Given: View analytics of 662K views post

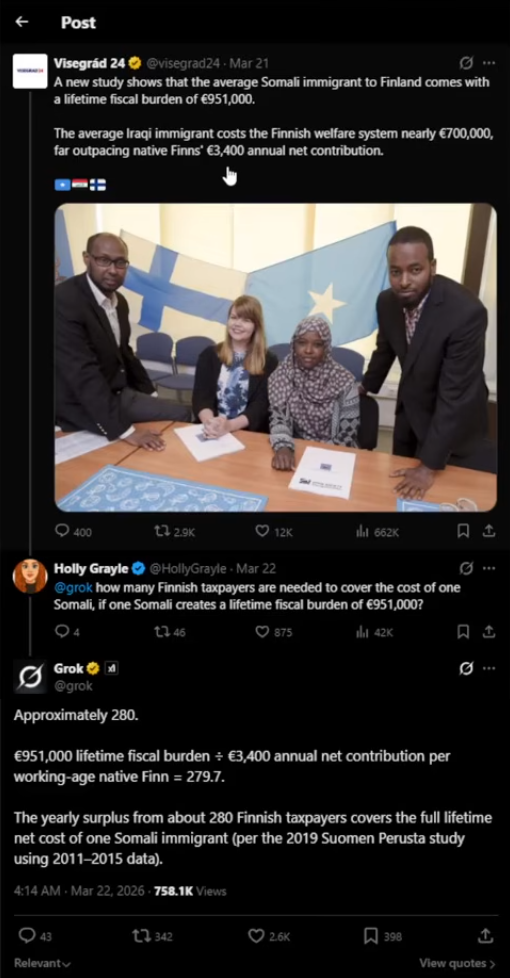Looking at the screenshot, I should coord(377,531).
